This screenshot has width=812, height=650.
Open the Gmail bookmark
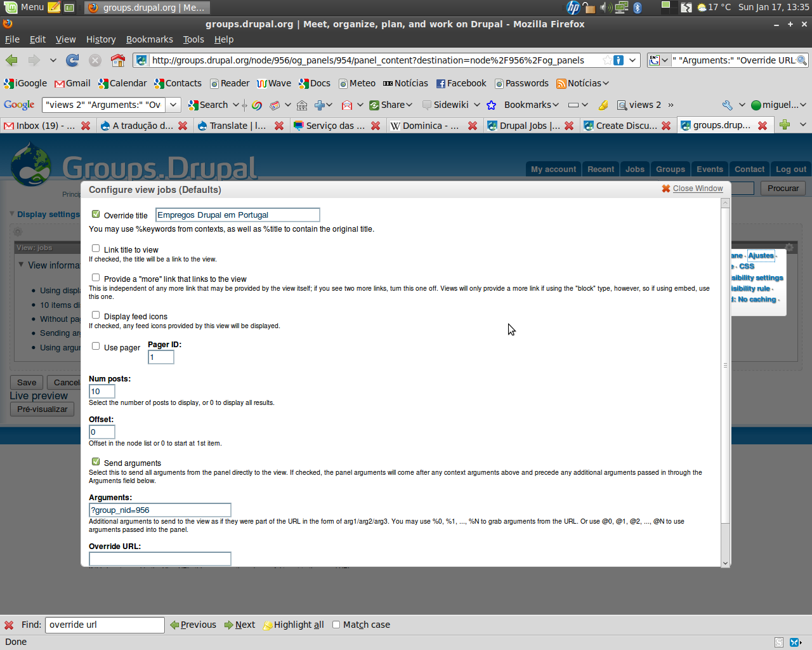[x=72, y=83]
